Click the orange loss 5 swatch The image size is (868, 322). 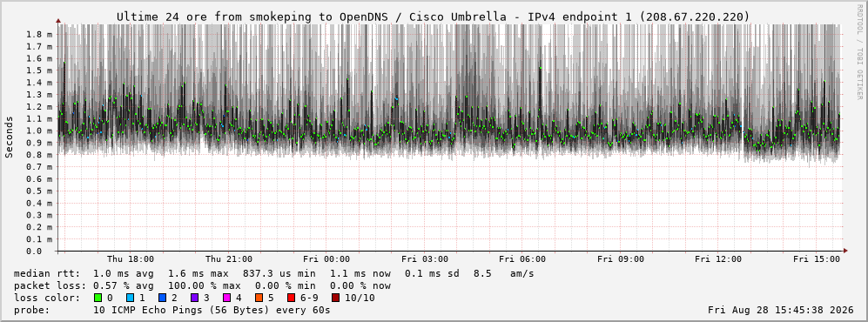(259, 299)
